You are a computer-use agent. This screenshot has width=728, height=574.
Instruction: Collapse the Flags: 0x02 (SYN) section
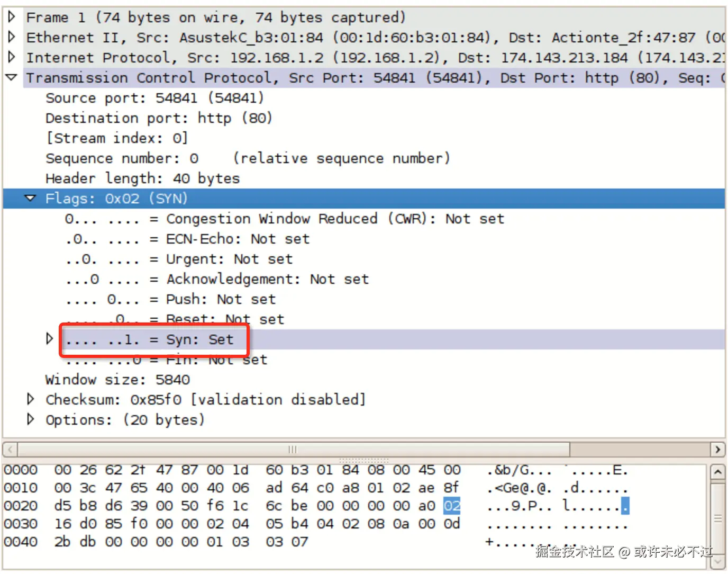click(30, 198)
